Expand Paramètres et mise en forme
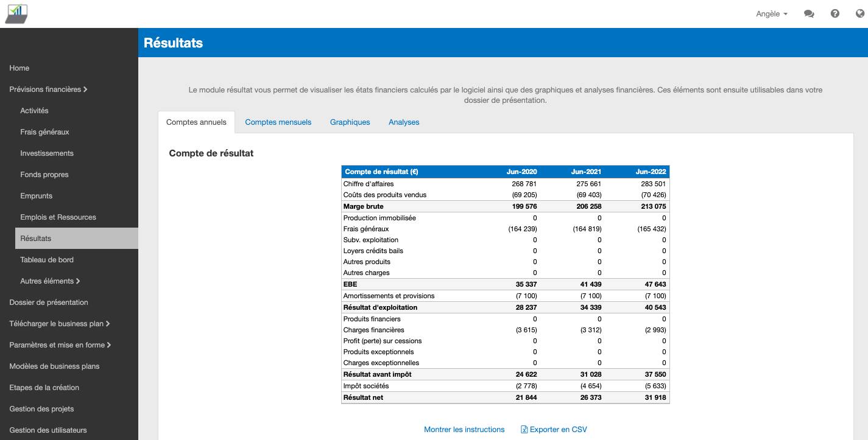This screenshot has height=440, width=868. 60,345
